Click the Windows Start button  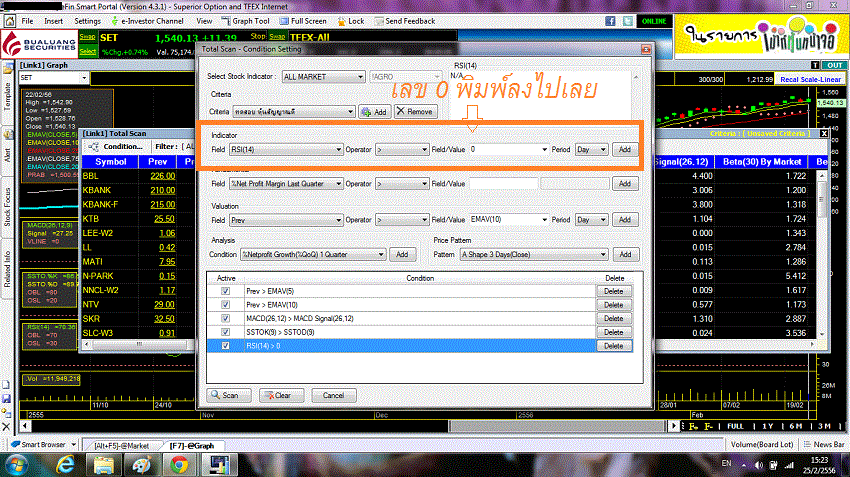pos(17,465)
